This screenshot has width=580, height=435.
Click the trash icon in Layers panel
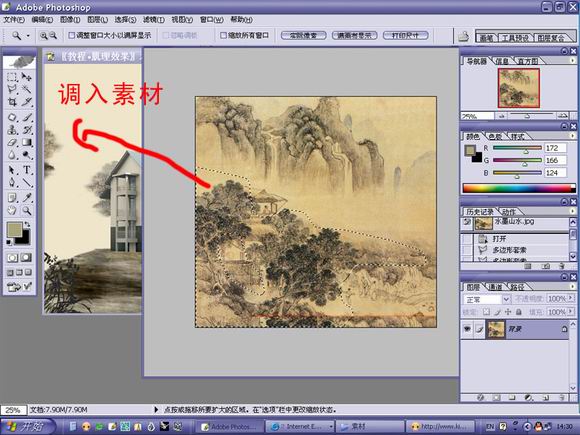[562, 398]
